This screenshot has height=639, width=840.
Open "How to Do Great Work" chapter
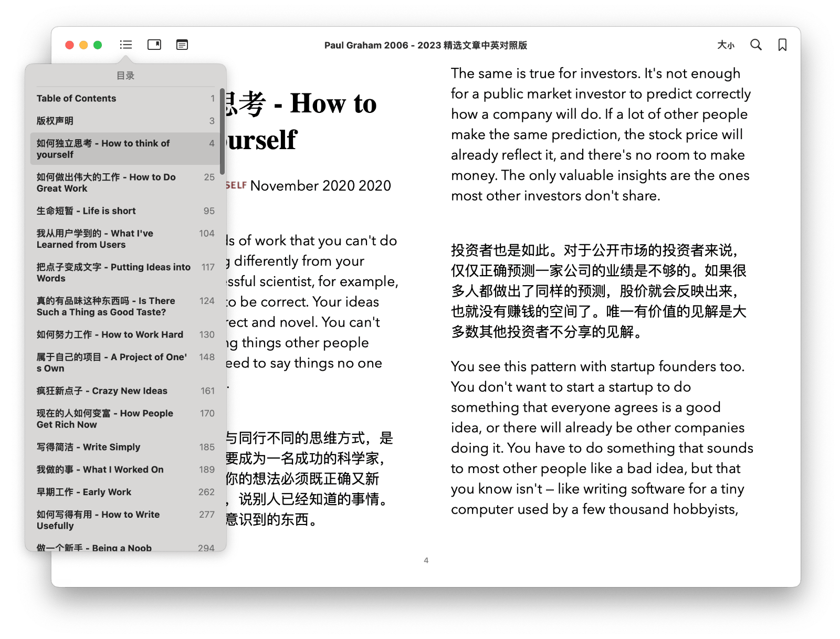(x=105, y=183)
